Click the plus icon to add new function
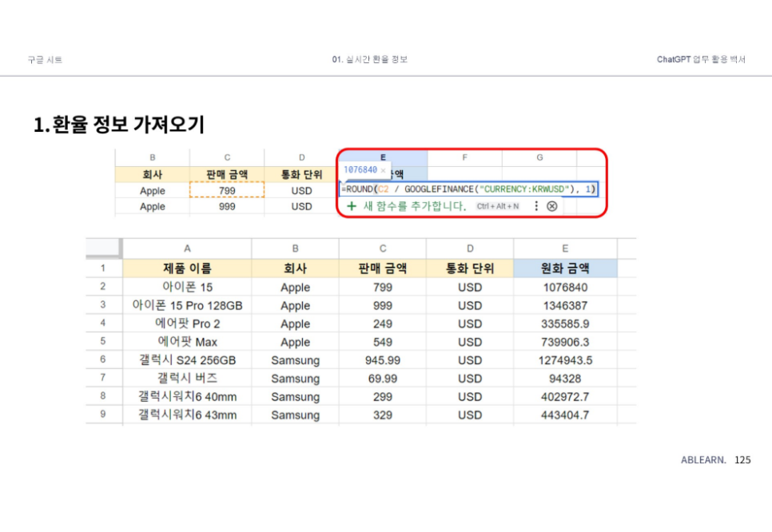Image resolution: width=772 pixels, height=532 pixels. pos(351,206)
